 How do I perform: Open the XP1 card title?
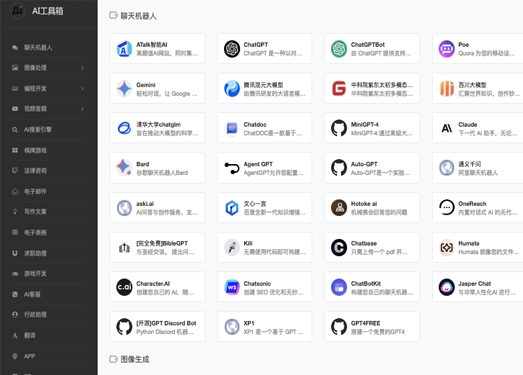[x=249, y=323]
